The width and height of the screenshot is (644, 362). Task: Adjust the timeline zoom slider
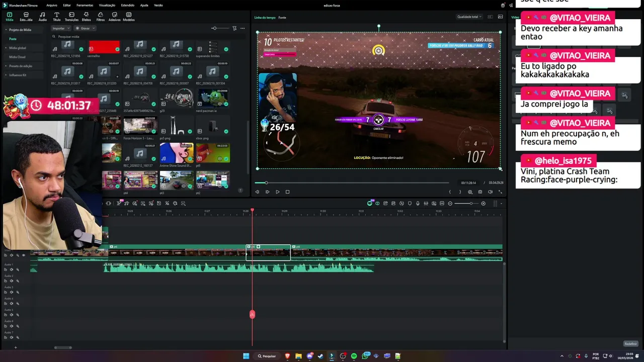coord(466,203)
